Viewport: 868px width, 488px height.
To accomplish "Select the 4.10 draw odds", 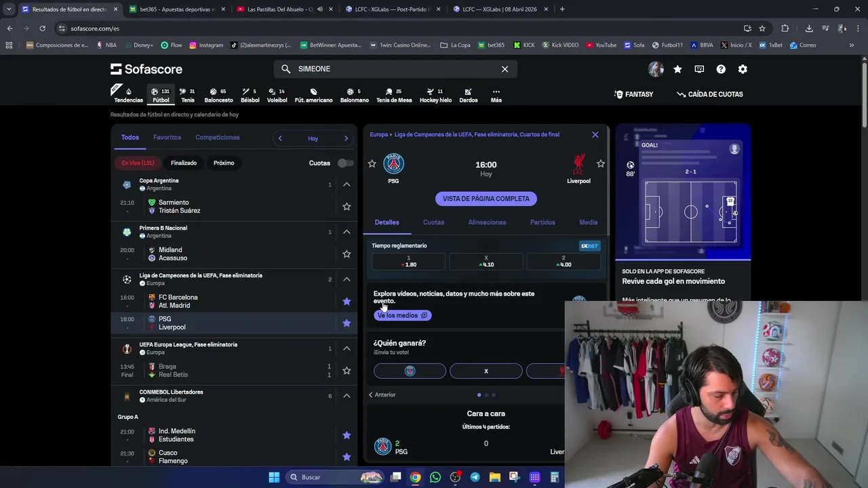I will (486, 261).
